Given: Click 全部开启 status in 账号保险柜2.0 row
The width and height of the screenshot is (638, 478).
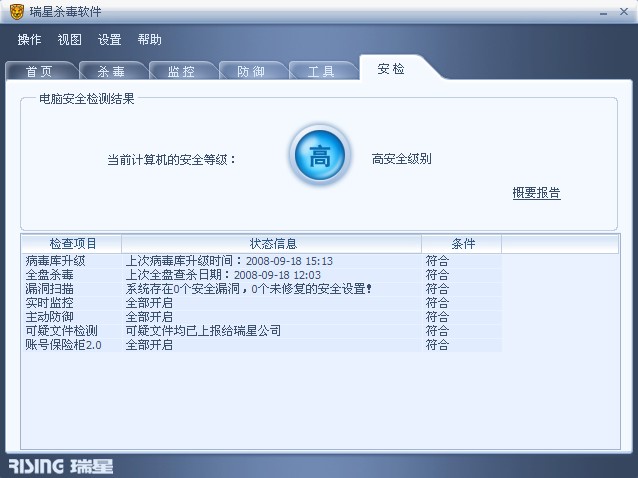Looking at the screenshot, I should point(149,345).
